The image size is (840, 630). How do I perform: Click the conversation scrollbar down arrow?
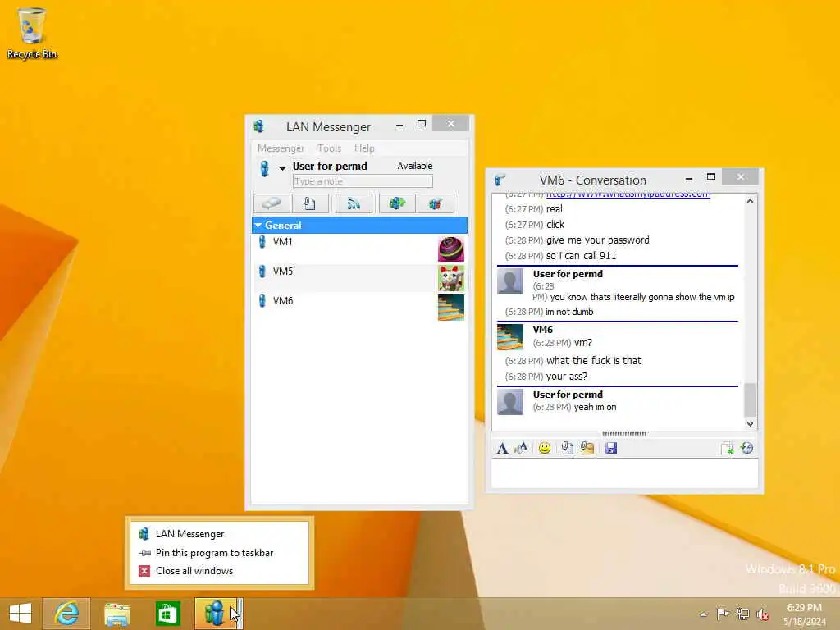(750, 424)
